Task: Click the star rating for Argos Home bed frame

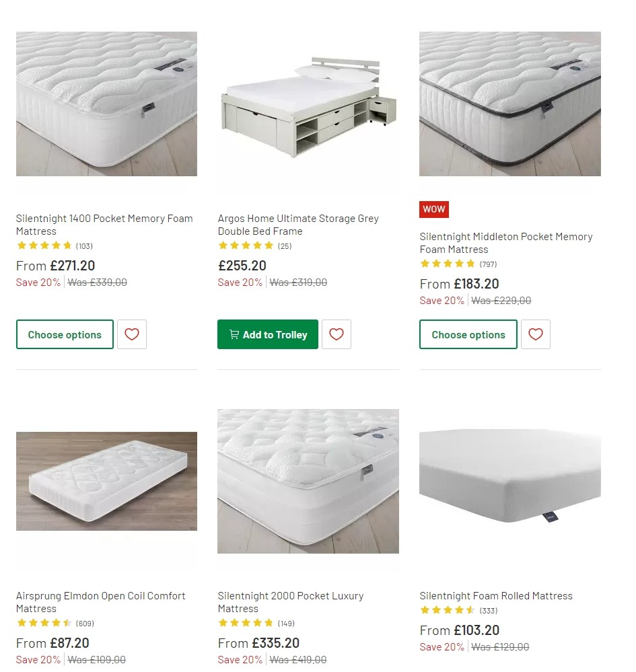Action: click(x=246, y=246)
